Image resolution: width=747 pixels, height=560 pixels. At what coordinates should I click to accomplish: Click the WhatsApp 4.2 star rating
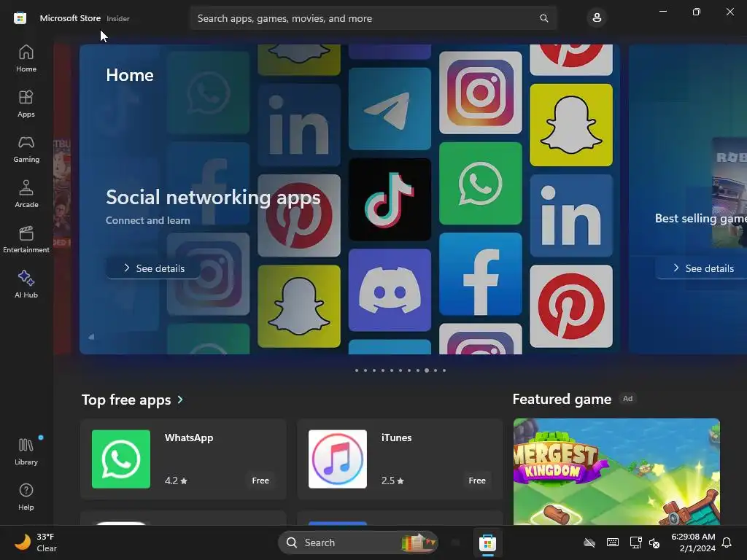(176, 481)
